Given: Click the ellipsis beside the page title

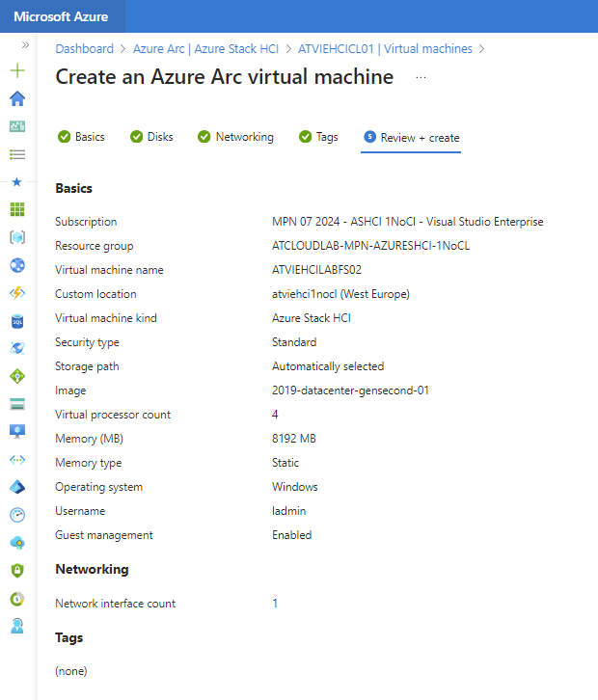Looking at the screenshot, I should click(421, 77).
